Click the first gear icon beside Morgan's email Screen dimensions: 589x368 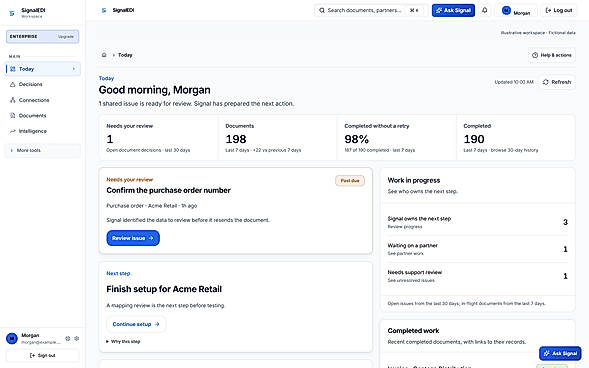tap(68, 338)
